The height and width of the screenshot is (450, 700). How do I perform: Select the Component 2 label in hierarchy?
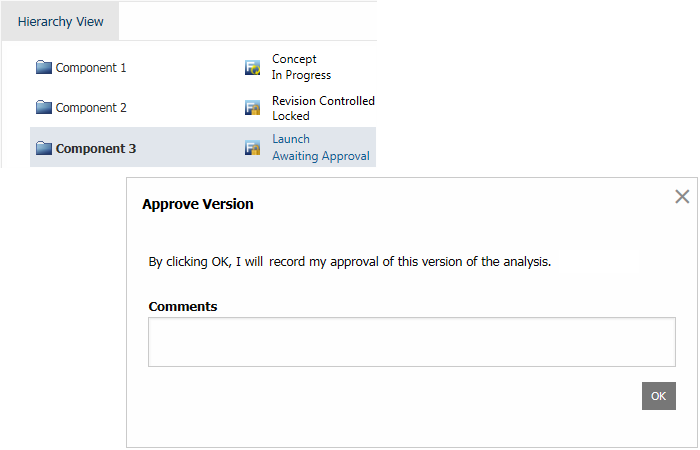point(91,108)
